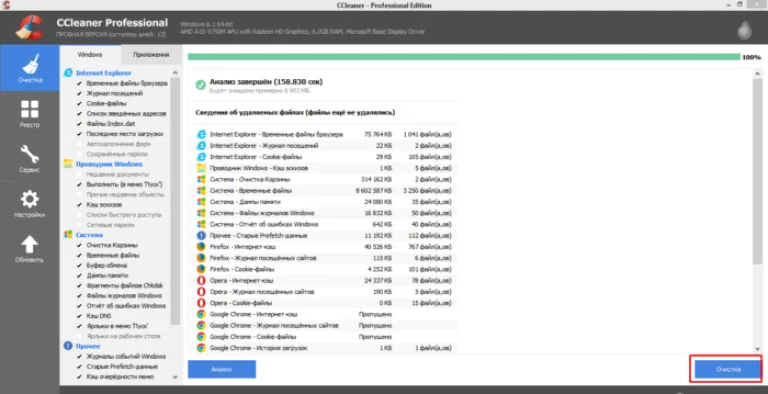Click the Анализ button
Viewport: 768px width, 394px height.
pyautogui.click(x=222, y=369)
